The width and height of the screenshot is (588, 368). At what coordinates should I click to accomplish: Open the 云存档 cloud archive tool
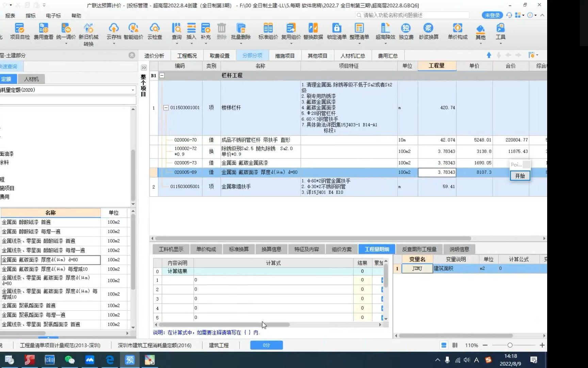[114, 32]
